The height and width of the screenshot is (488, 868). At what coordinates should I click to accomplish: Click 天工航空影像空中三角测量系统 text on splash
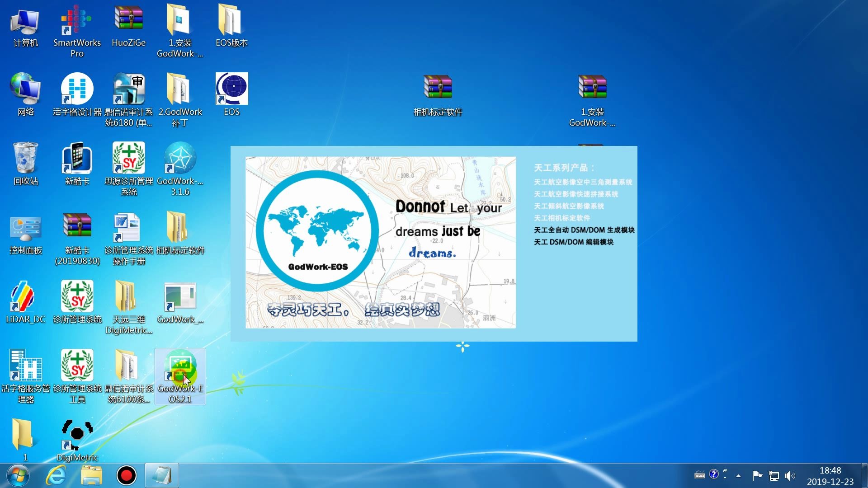point(583,182)
